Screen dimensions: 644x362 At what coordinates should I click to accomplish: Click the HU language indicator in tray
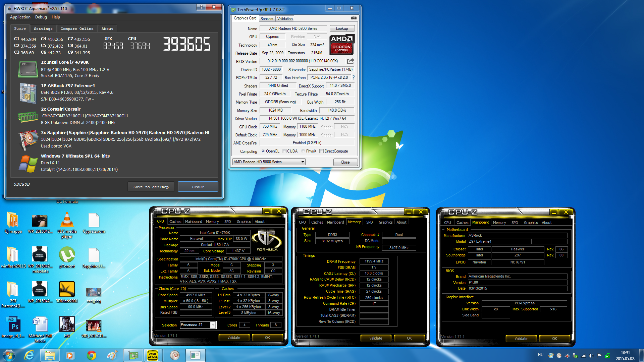(540, 354)
